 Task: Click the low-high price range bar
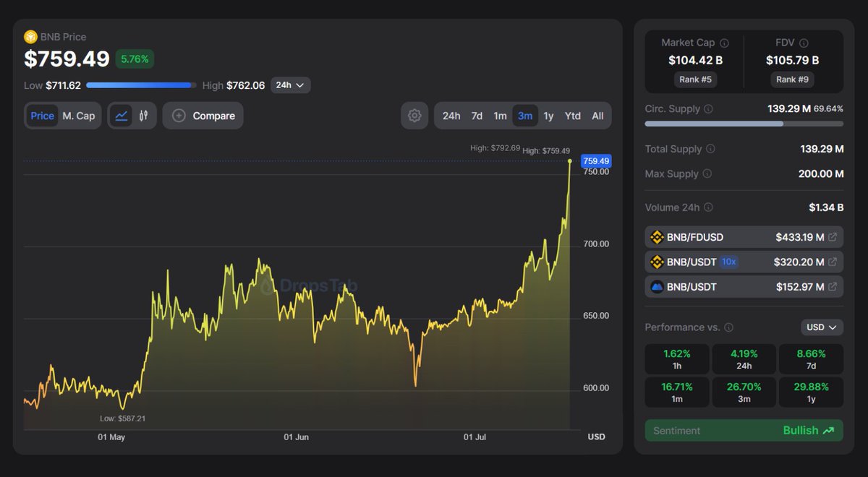coord(141,85)
